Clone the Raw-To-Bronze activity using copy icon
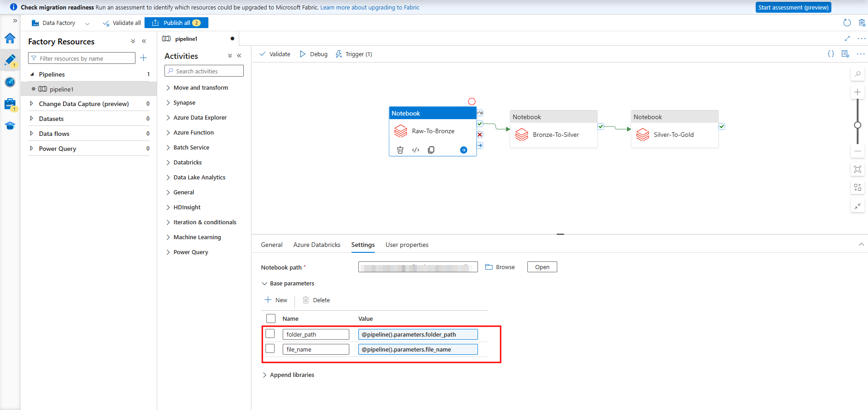Image resolution: width=868 pixels, height=410 pixels. coord(431,150)
